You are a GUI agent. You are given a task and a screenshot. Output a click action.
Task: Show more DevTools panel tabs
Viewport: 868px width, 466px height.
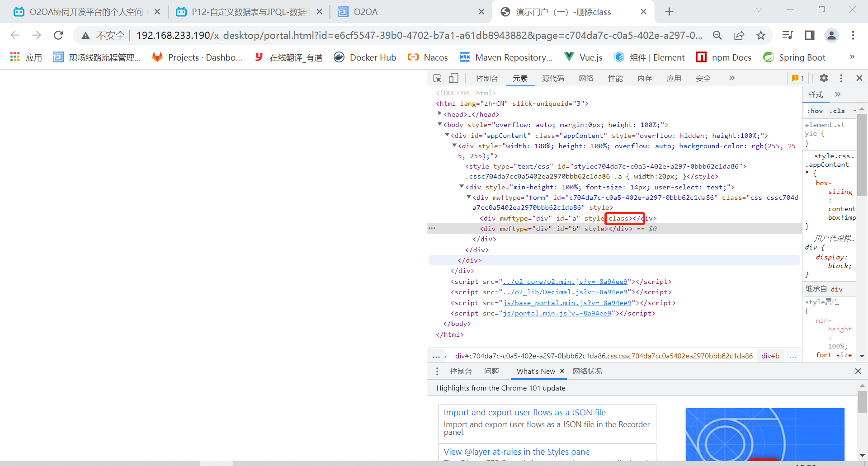click(x=731, y=78)
